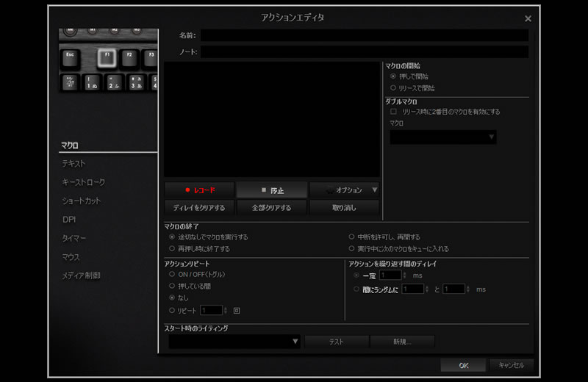Click the first random delay field
The height and width of the screenshot is (382, 588).
click(x=413, y=289)
